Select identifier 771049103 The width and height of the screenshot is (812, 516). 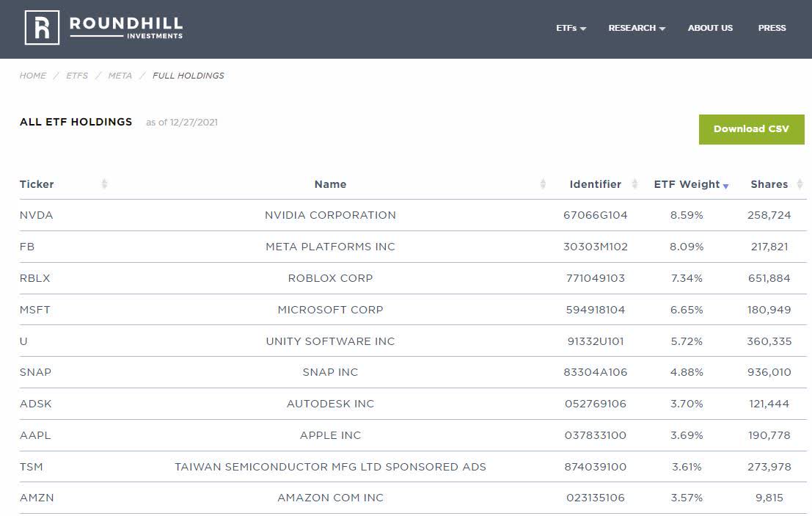pos(596,278)
